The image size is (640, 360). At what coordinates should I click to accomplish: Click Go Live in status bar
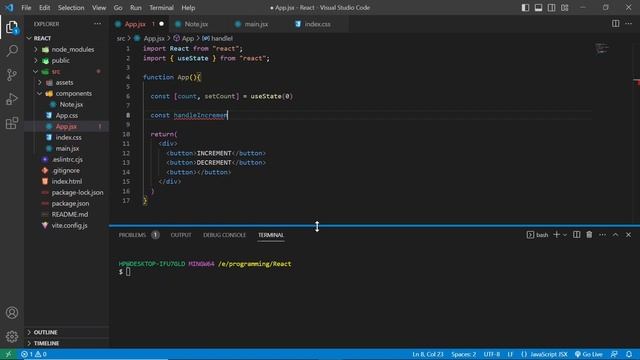tap(589, 354)
